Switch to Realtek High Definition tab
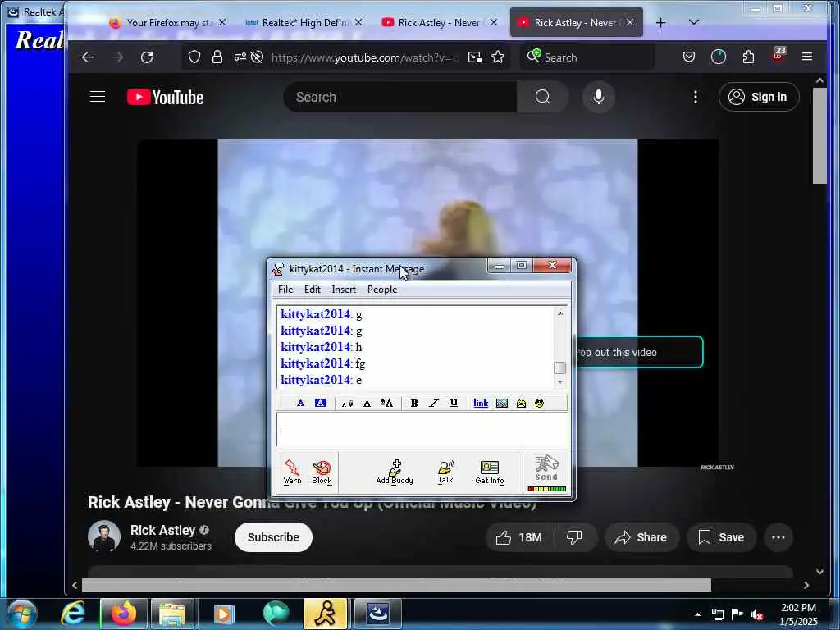The image size is (840, 630). click(x=303, y=22)
